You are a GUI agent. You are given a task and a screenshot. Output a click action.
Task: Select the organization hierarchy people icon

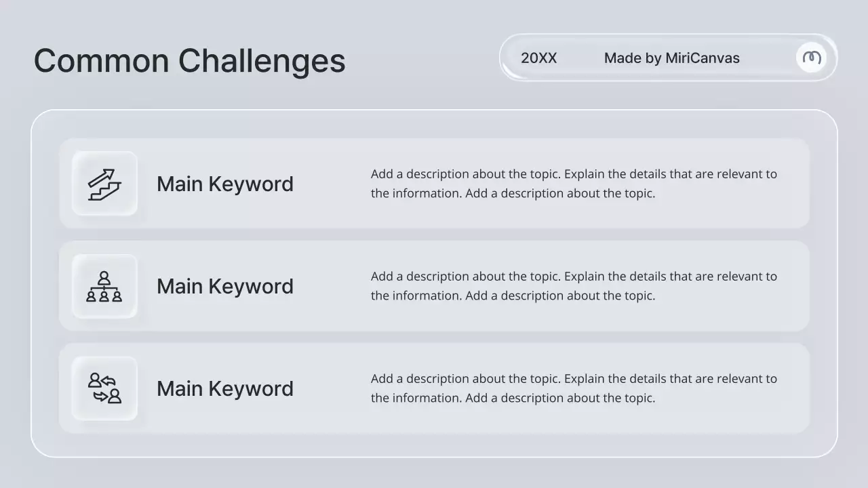click(104, 287)
